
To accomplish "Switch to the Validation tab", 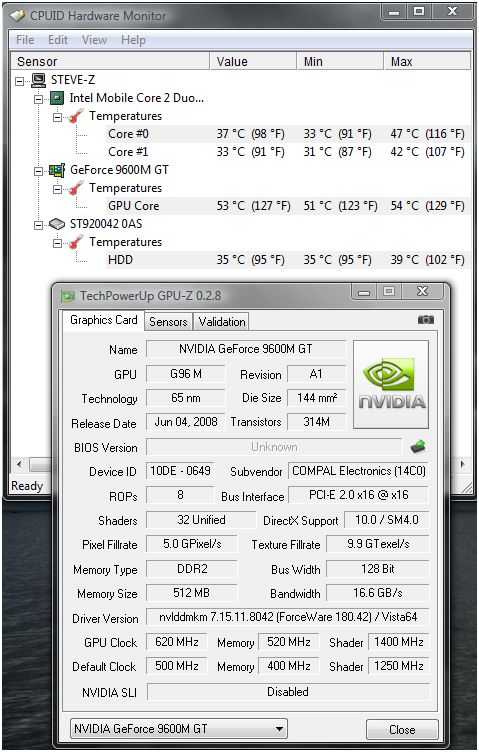I will [222, 322].
